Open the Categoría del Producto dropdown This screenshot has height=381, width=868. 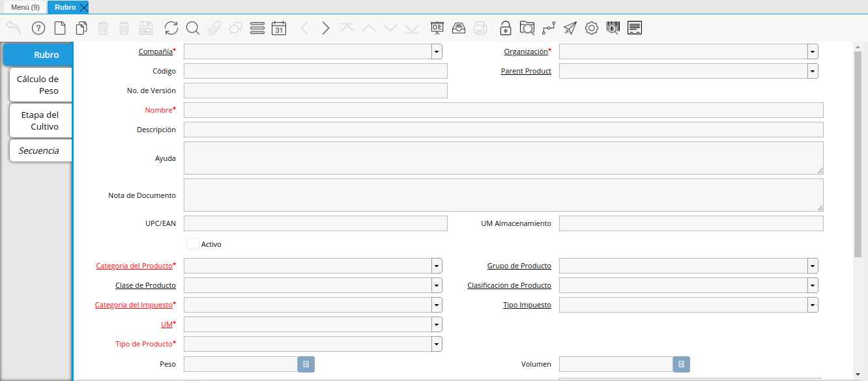point(436,266)
